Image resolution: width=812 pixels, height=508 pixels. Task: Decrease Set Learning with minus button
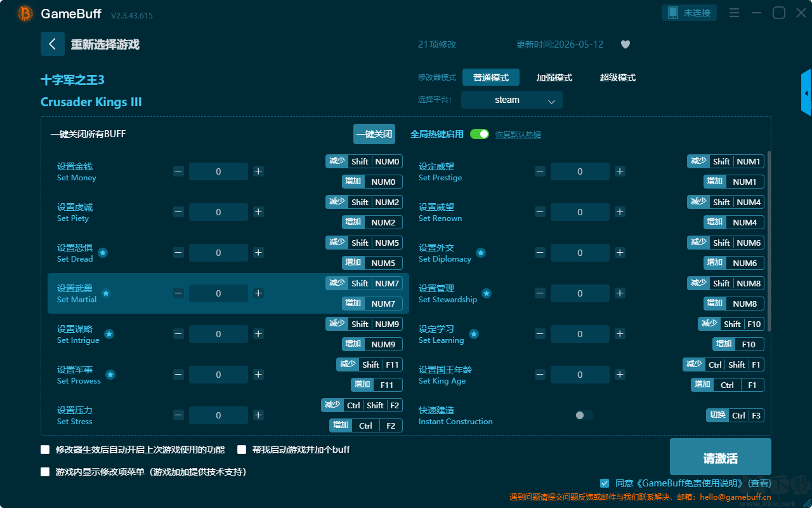(x=540, y=334)
